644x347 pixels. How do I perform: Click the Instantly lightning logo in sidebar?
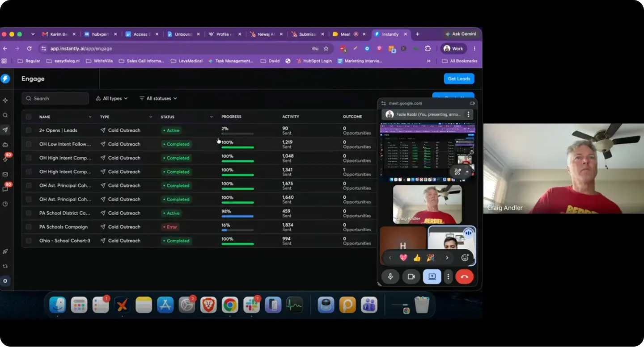click(x=5, y=79)
